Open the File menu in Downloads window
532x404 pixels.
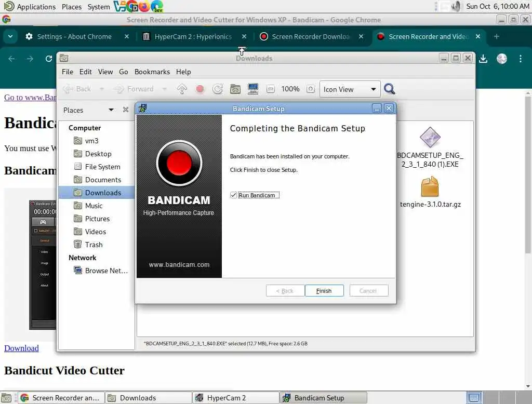[68, 72]
